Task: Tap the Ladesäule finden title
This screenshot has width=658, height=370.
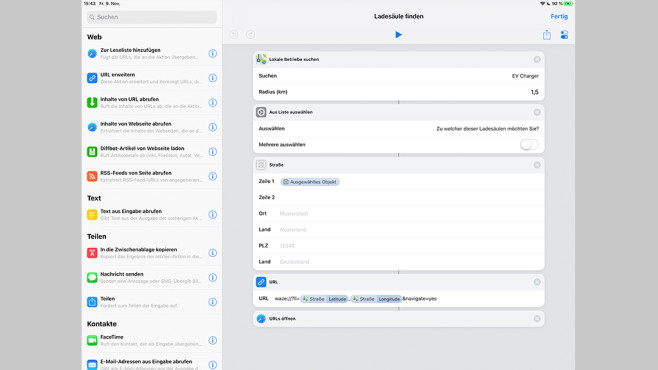Action: point(398,16)
